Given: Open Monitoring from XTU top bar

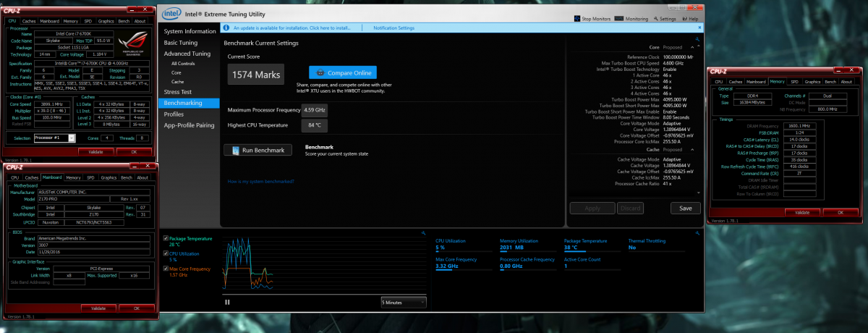Looking at the screenshot, I should pos(633,18).
